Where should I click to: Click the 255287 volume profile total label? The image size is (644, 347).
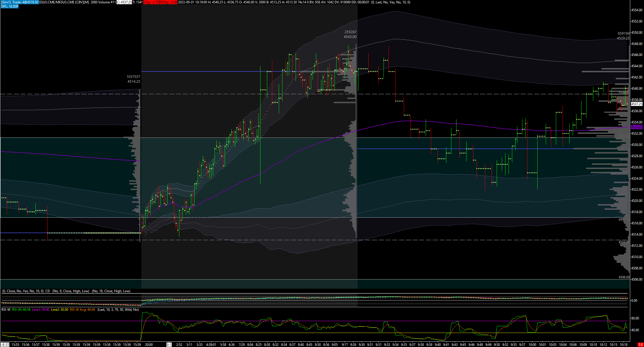(350, 32)
